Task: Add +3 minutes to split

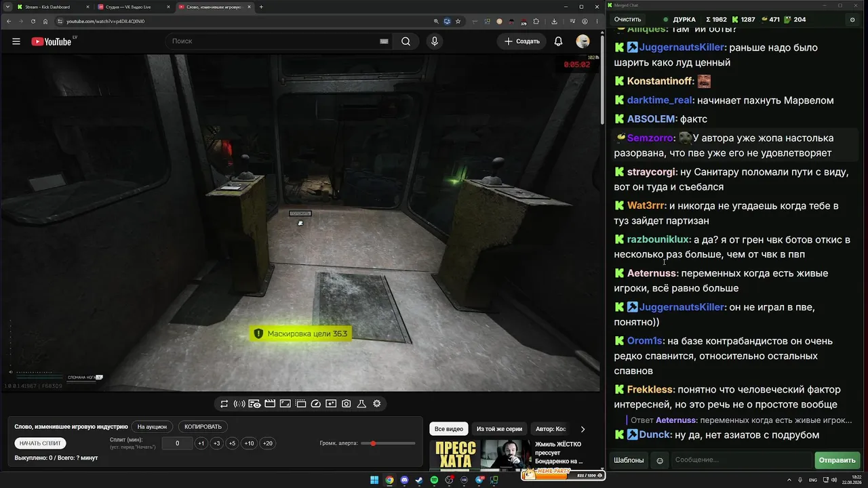Action: click(x=216, y=443)
